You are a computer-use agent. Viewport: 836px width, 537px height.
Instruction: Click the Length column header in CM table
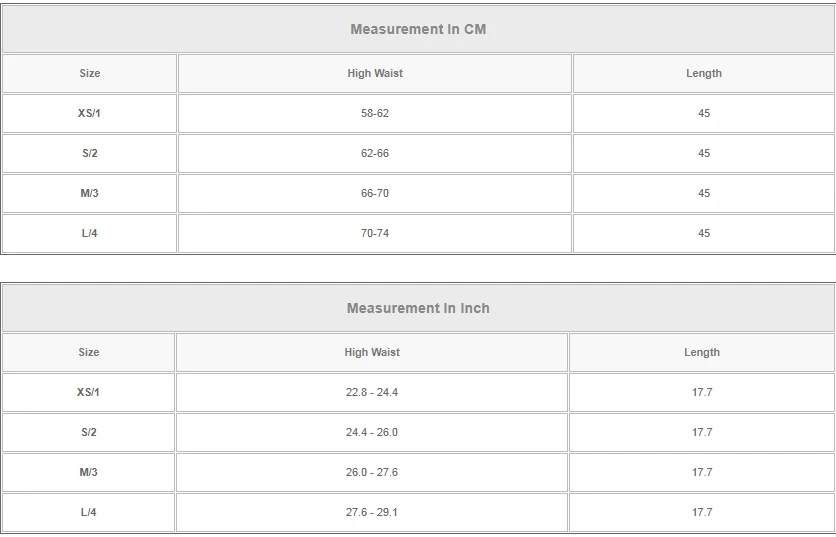(x=704, y=73)
